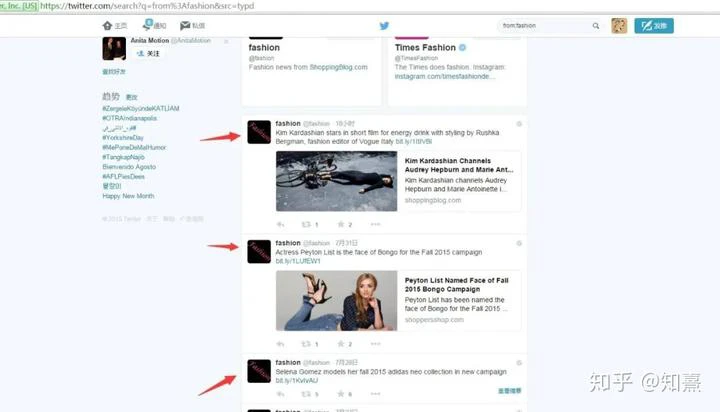Click the Twitter bird logo
Screen dimensions: 720x412
[384, 26]
